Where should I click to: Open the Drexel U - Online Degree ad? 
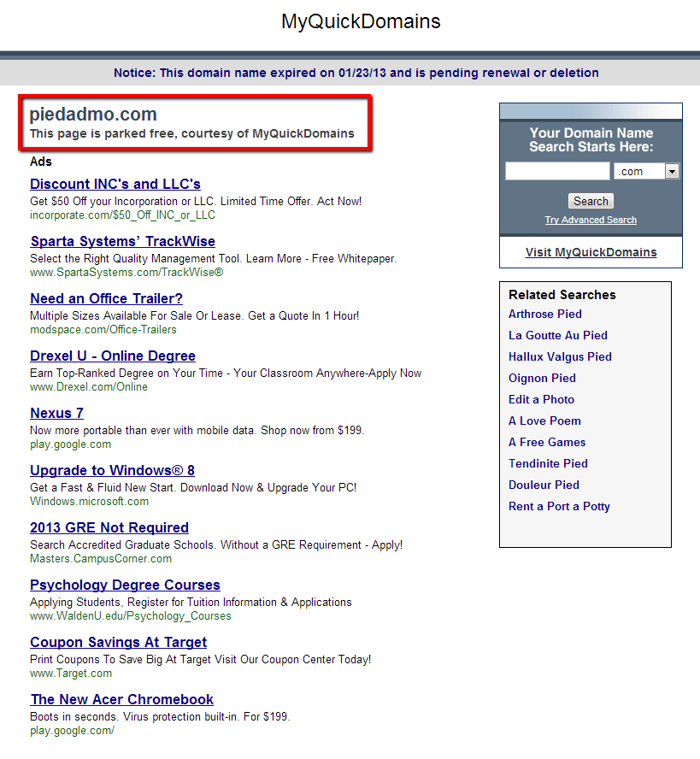(x=113, y=356)
